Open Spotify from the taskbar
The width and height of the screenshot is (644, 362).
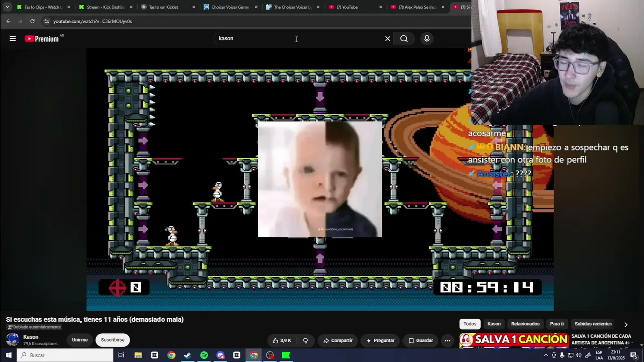204,355
